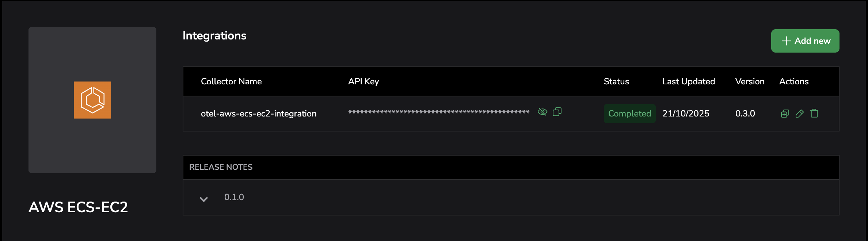Edit the integration with pencil icon
The image size is (868, 241).
click(x=799, y=114)
